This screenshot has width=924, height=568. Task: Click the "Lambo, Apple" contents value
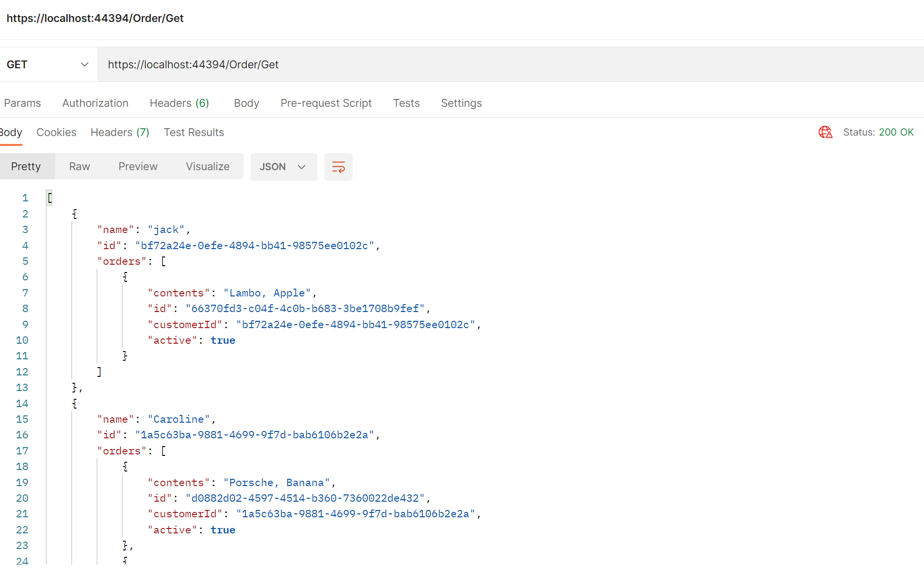[267, 293]
